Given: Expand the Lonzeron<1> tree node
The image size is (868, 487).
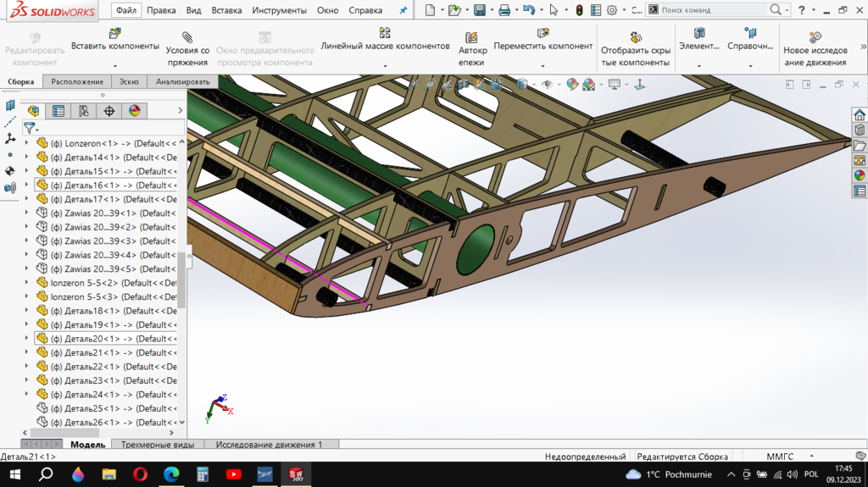Looking at the screenshot, I should pos(26,143).
